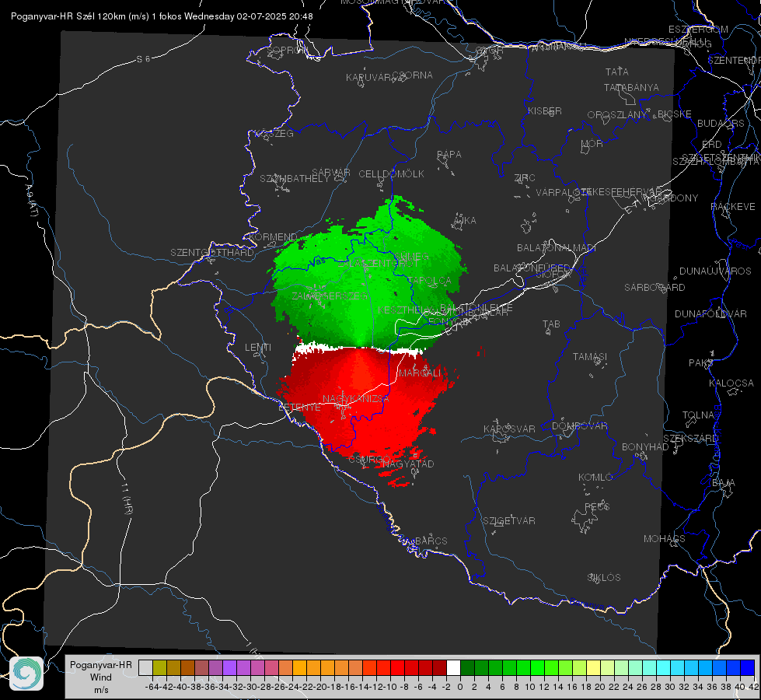
Task: Click the BICSKE town label
Action: coord(675,114)
